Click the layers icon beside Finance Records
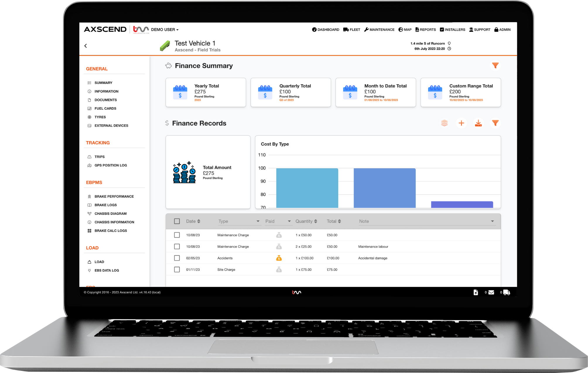This screenshot has width=588, height=373. point(445,123)
